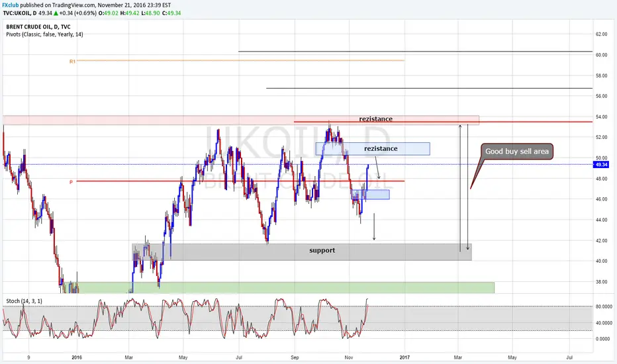Click the 9 date label on time axis
Image resolution: width=617 pixels, height=364 pixels.
coord(28,357)
